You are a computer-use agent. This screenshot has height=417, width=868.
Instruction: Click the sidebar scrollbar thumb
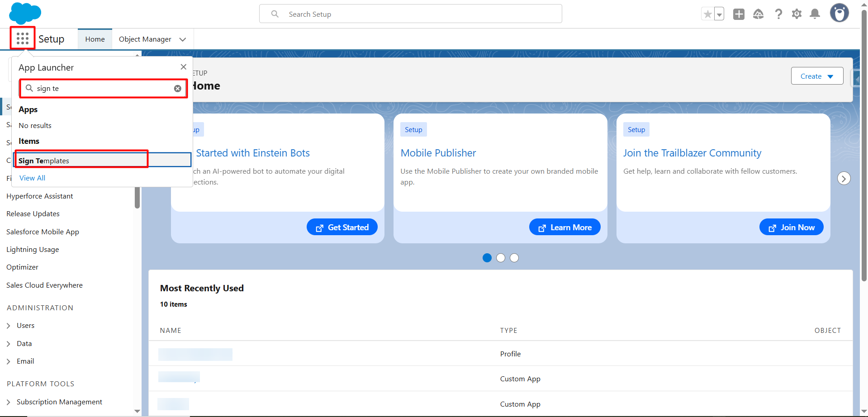pos(137,197)
